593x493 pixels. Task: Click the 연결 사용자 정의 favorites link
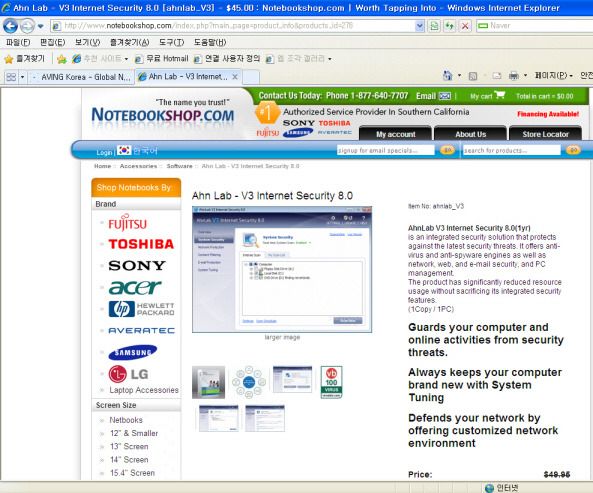(x=227, y=59)
